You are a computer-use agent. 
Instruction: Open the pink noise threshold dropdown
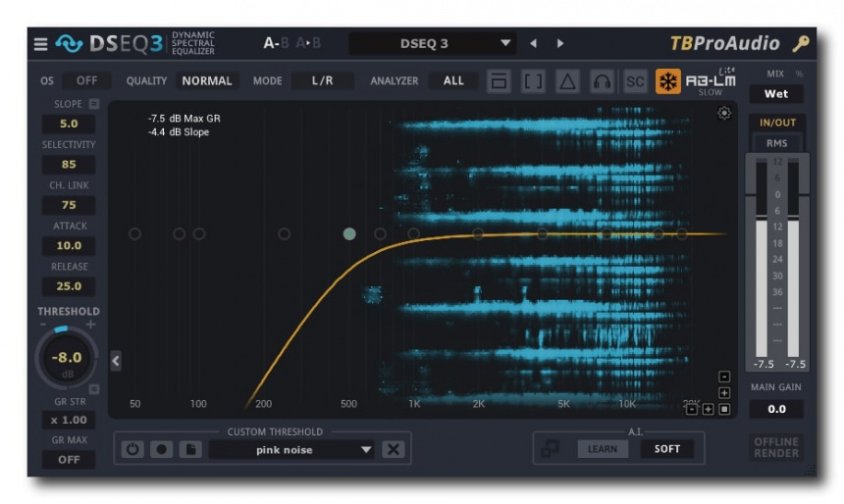click(291, 450)
